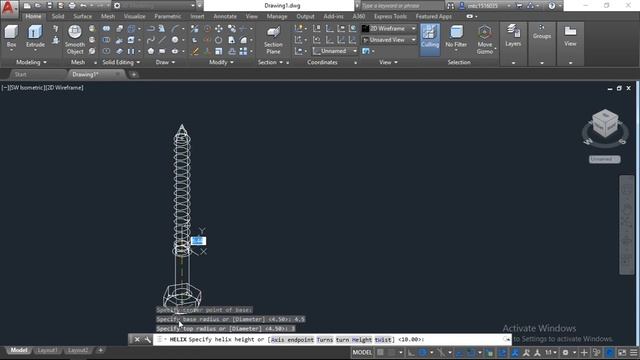
Task: Click the Rotate tool in Modify panel
Action: (x=219, y=40)
